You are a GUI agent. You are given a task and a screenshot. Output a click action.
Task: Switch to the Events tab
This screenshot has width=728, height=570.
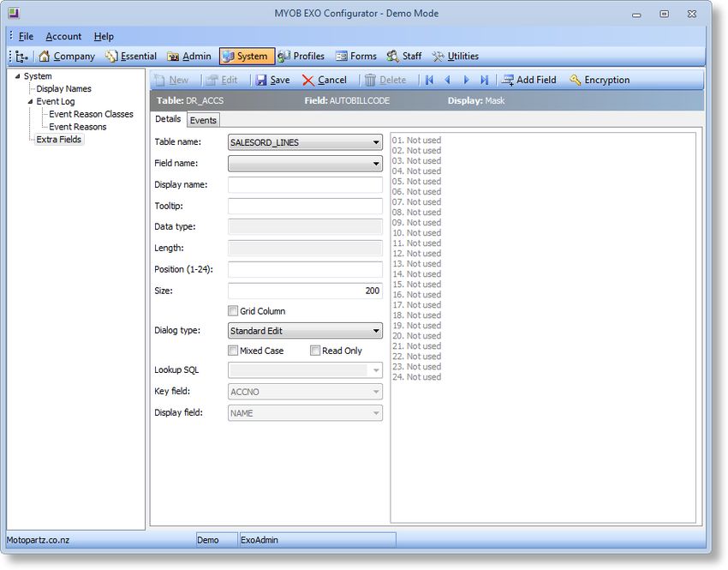pos(203,120)
